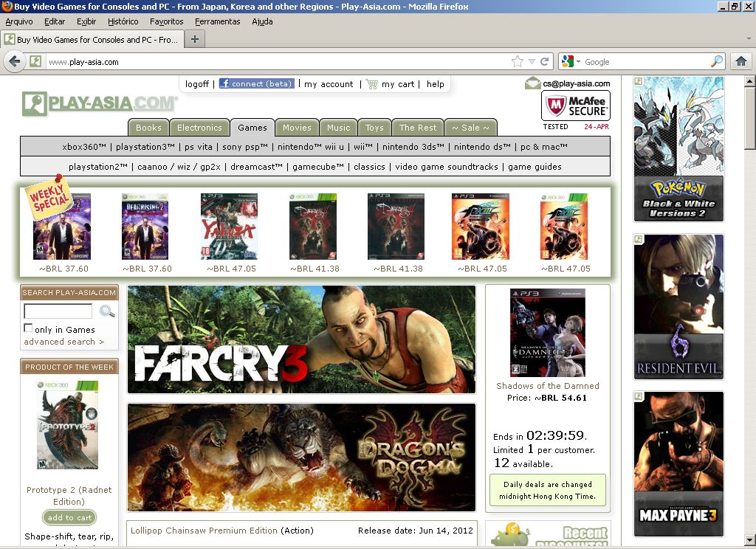Enable the 'only in Games' checkbox
Image resolution: width=756 pixels, height=549 pixels.
click(x=28, y=328)
